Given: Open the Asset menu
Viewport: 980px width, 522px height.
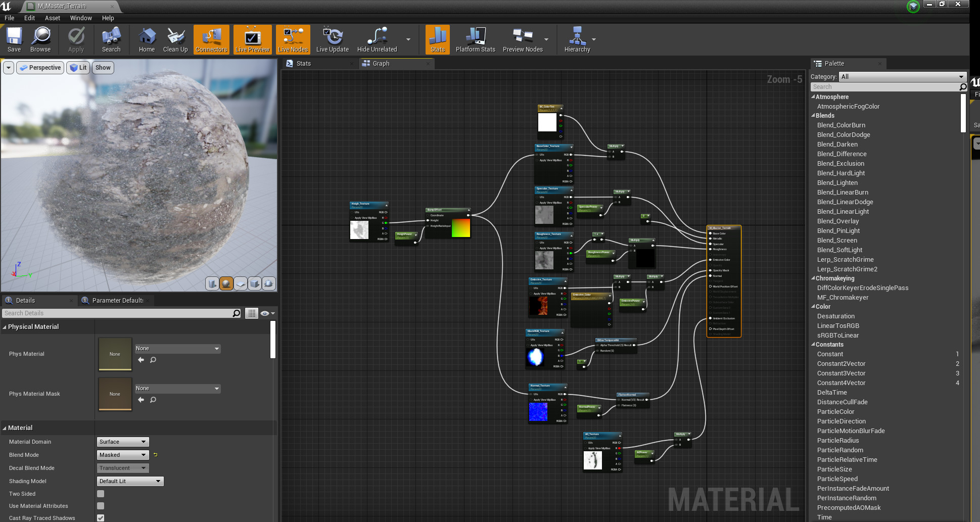Looking at the screenshot, I should click(52, 18).
